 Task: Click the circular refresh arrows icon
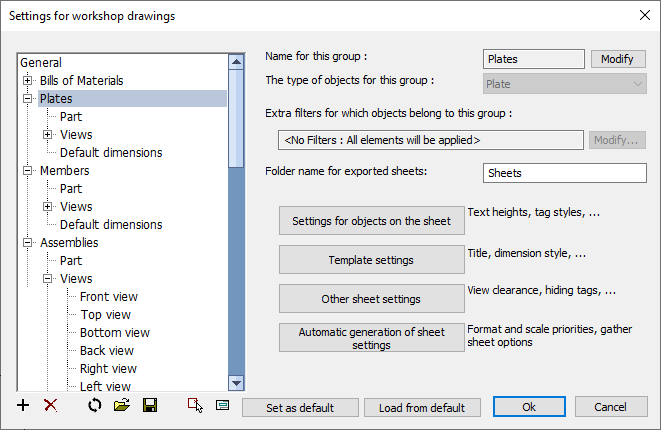(95, 406)
